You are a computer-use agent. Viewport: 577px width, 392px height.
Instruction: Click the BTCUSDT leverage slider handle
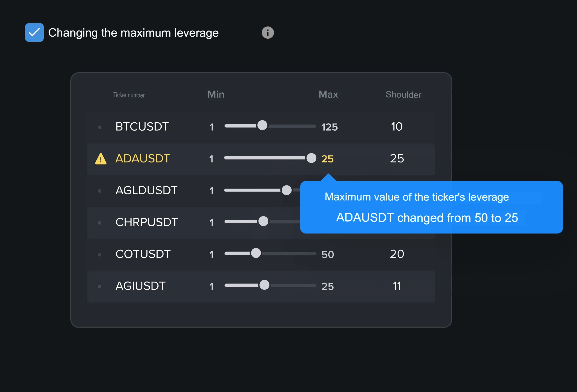point(262,125)
